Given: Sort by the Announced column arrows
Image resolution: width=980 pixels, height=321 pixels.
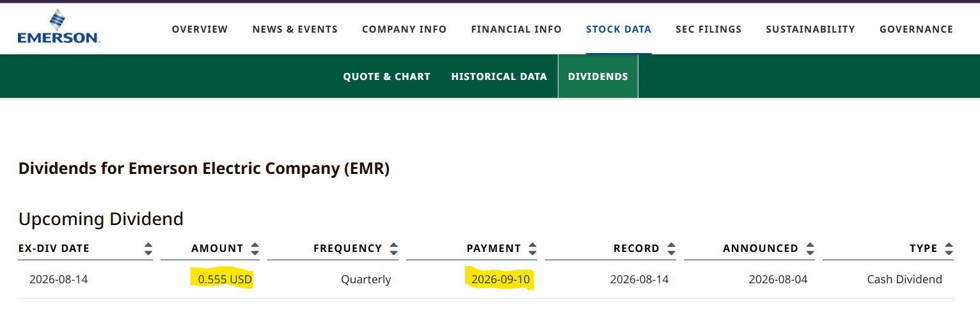Looking at the screenshot, I should point(810,249).
